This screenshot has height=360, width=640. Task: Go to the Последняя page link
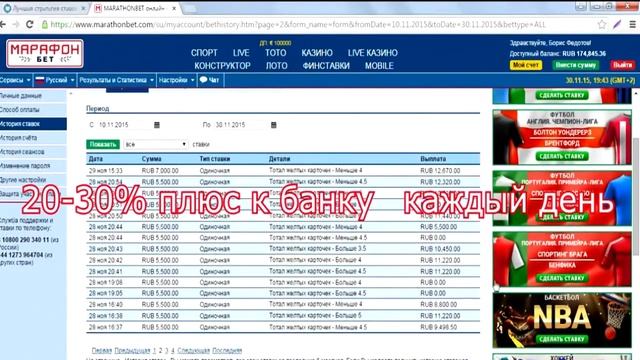tap(227, 351)
